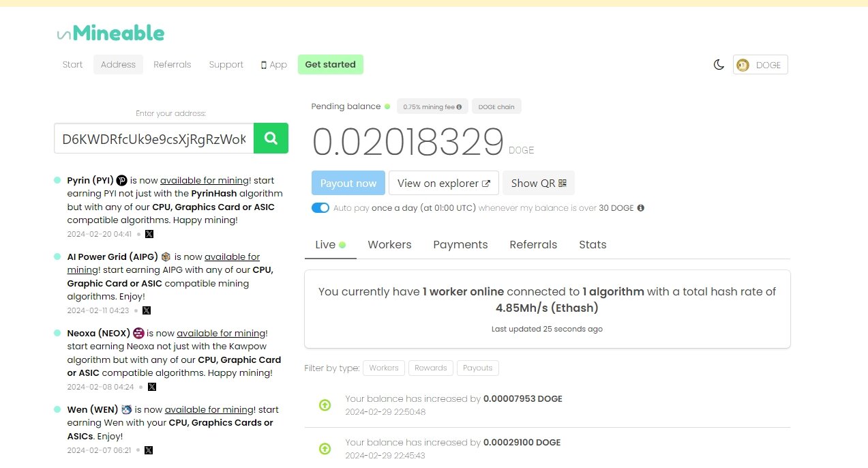Click X icon under Pyrin announcement
The height and width of the screenshot is (468, 868).
[x=149, y=234]
